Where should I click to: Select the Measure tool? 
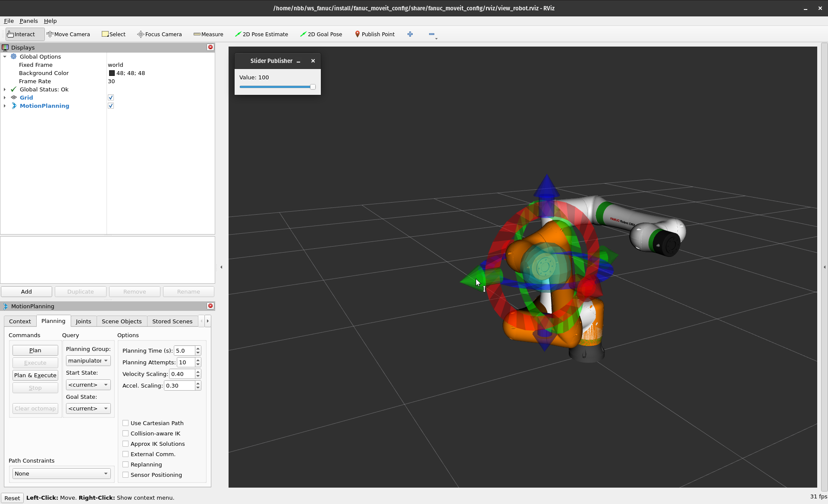point(209,34)
